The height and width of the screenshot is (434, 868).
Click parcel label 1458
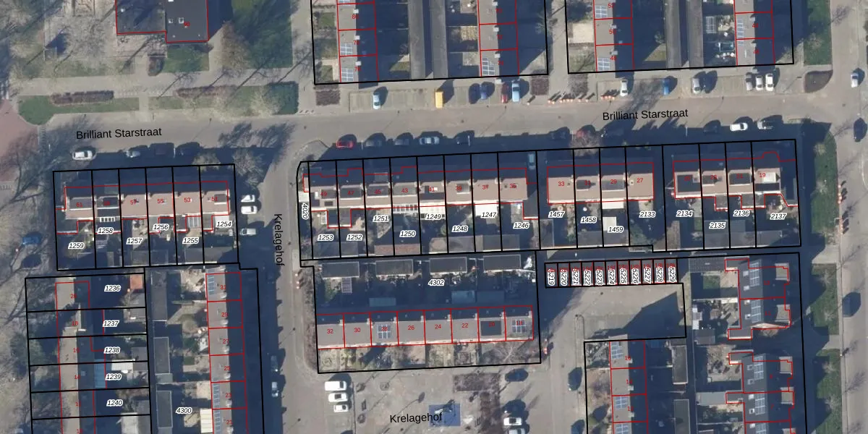coord(589,220)
